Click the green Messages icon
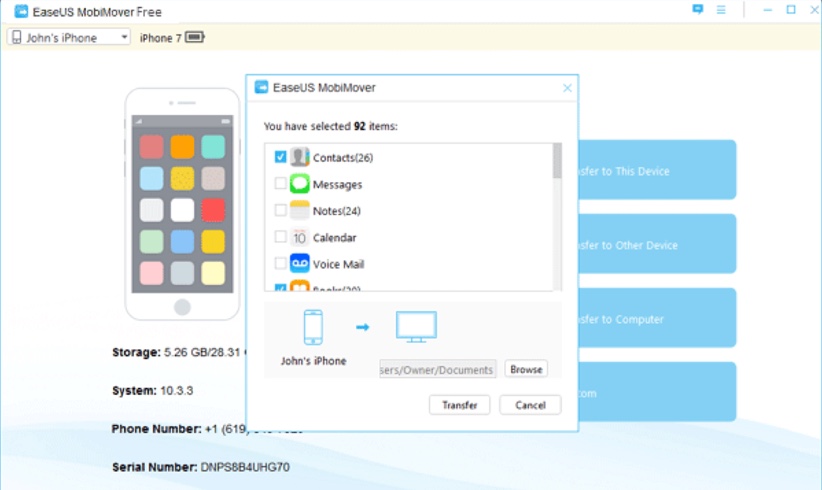 [x=300, y=184]
